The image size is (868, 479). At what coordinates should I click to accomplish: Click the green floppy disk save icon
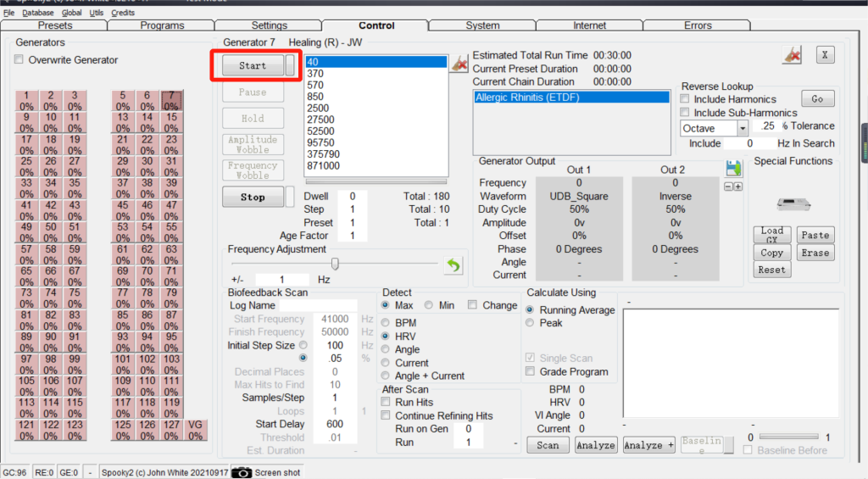pyautogui.click(x=733, y=168)
